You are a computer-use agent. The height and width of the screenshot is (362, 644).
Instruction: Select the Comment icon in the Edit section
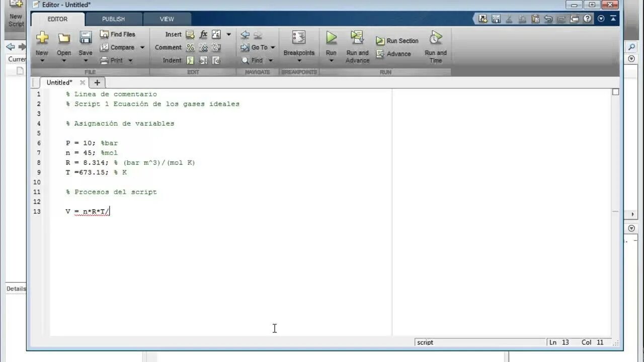point(190,47)
